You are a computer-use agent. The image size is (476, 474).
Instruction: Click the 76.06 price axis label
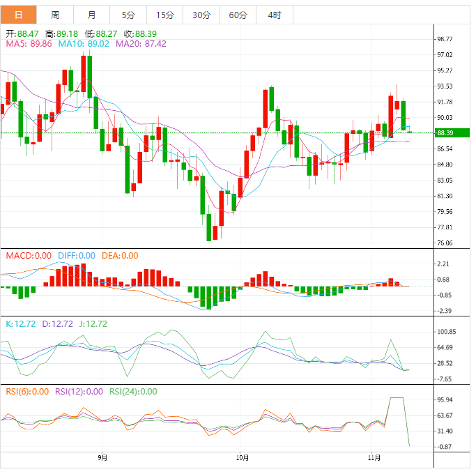445,243
